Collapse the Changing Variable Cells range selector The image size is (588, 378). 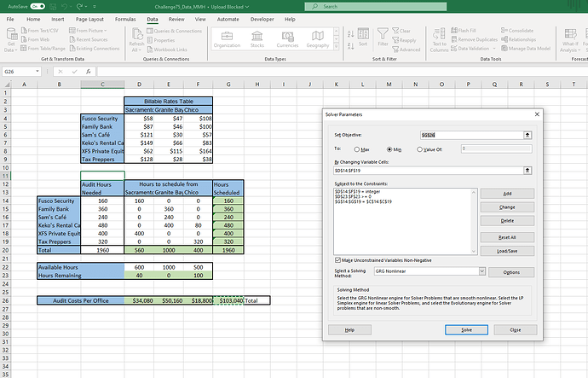[527, 171]
